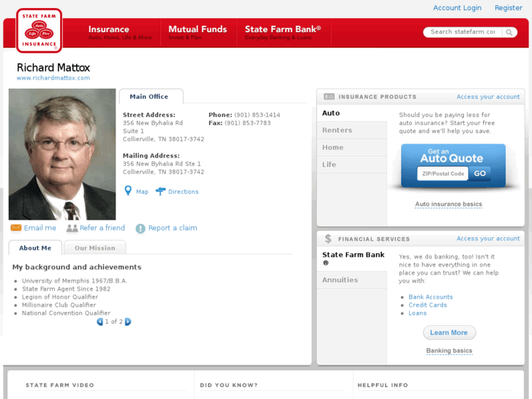
Task: Click the Financial Services dollar icon
Action: pos(328,239)
